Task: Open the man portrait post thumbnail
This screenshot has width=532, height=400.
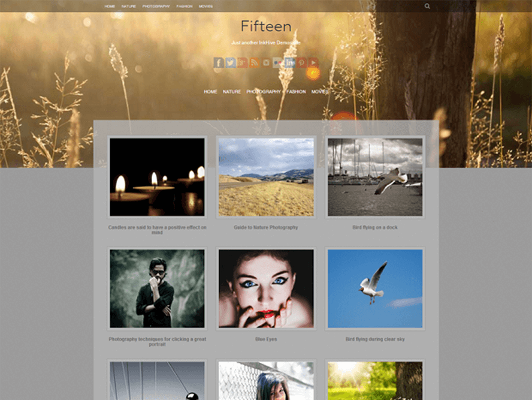Action: pyautogui.click(x=157, y=288)
